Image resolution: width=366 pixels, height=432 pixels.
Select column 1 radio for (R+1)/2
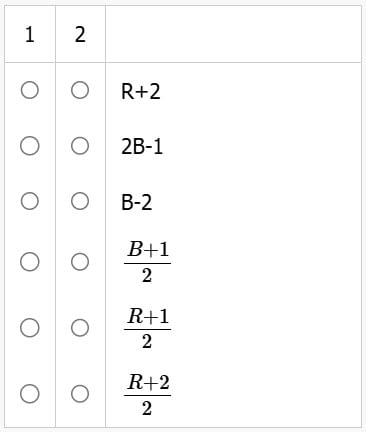[30, 328]
